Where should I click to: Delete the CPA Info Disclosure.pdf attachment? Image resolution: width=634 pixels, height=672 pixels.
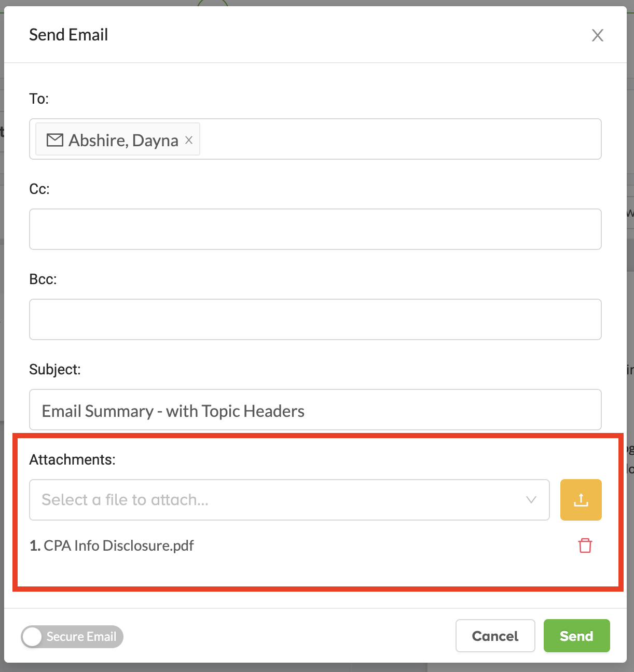click(x=585, y=545)
